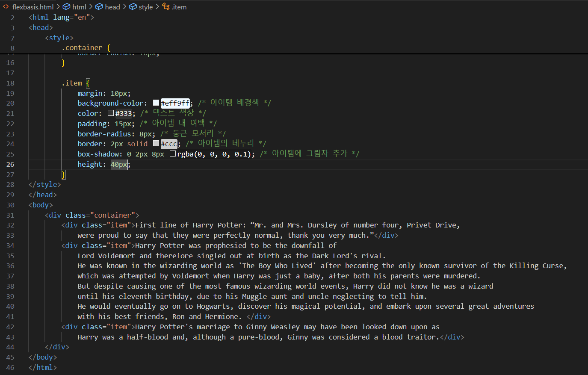Click the #333 color swatch

pyautogui.click(x=111, y=113)
